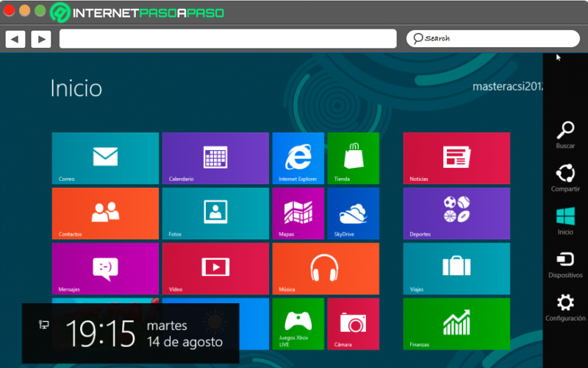Click the Inicio Windows logo charm
This screenshot has height=368, width=588.
click(565, 221)
